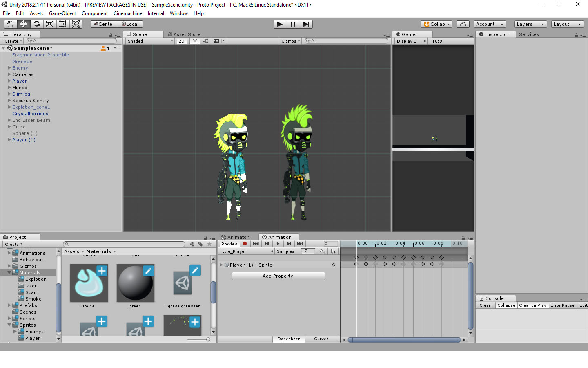This screenshot has height=368, width=588.
Task: Click the Add Property button
Action: (x=278, y=276)
